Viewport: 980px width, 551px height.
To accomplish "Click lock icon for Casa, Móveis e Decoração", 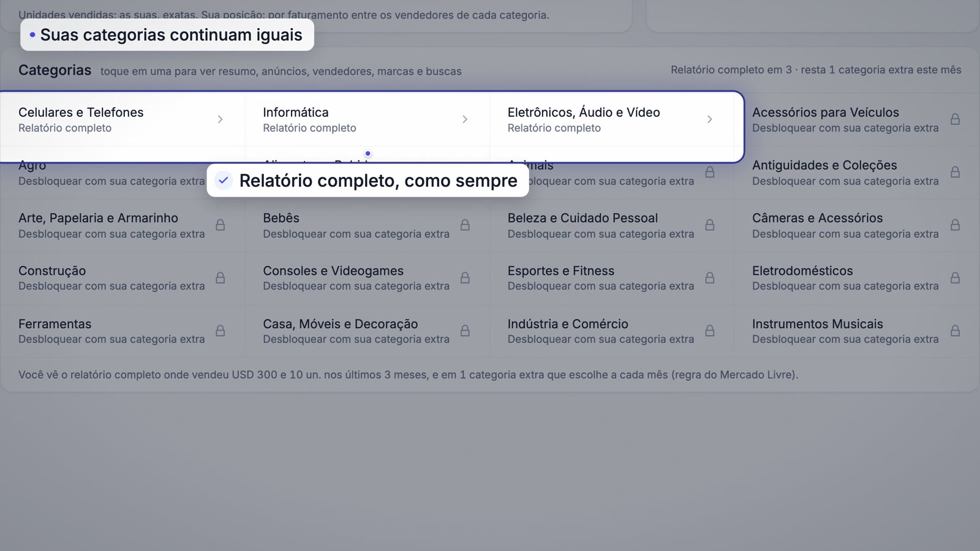I will (x=465, y=331).
